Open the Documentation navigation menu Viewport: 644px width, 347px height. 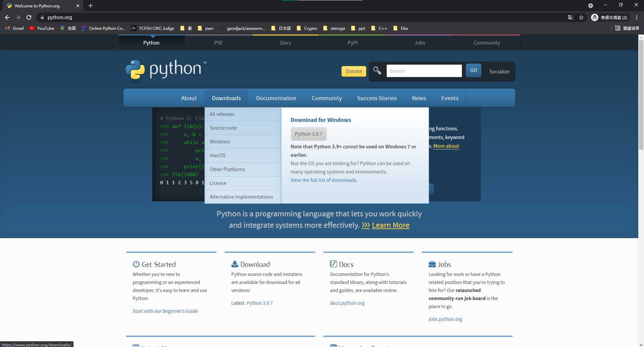(x=276, y=98)
